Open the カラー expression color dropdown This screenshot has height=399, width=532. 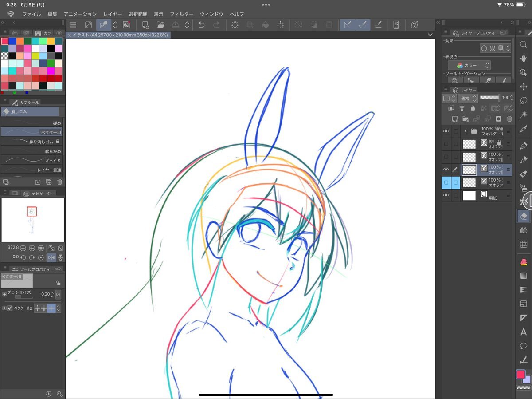click(x=469, y=65)
